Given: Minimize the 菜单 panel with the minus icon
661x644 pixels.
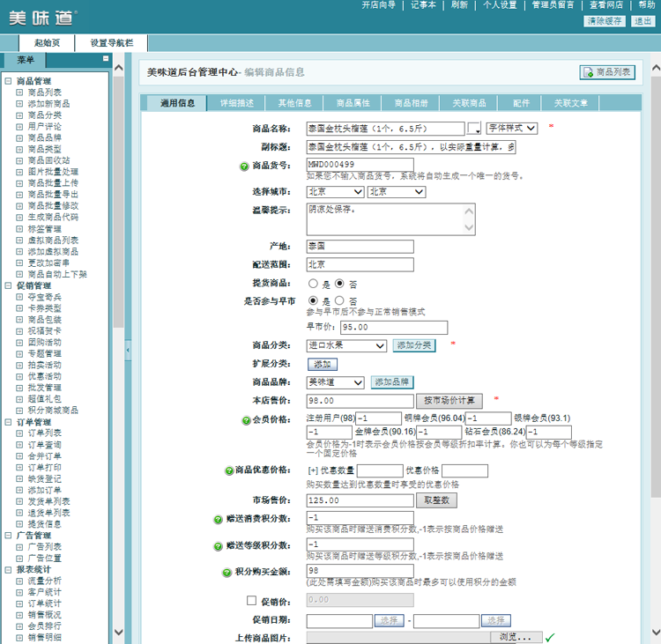Looking at the screenshot, I should point(106,58).
